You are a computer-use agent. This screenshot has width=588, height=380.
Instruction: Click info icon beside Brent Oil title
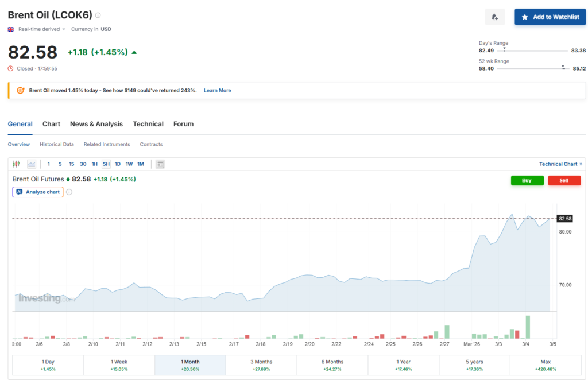[x=98, y=15]
